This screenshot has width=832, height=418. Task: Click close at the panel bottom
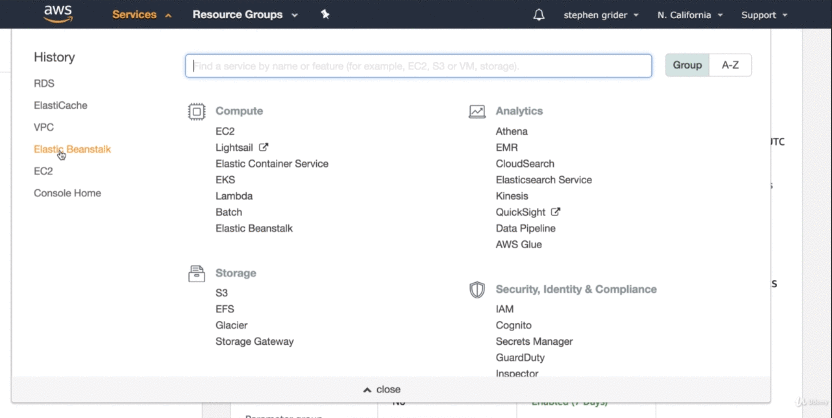tap(382, 389)
